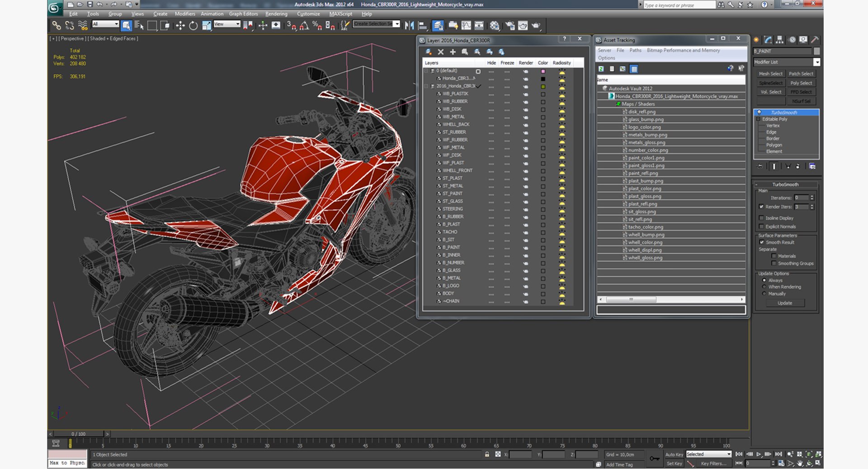Click the Mirror tool icon
Image resolution: width=868 pixels, height=469 pixels.
tap(410, 26)
